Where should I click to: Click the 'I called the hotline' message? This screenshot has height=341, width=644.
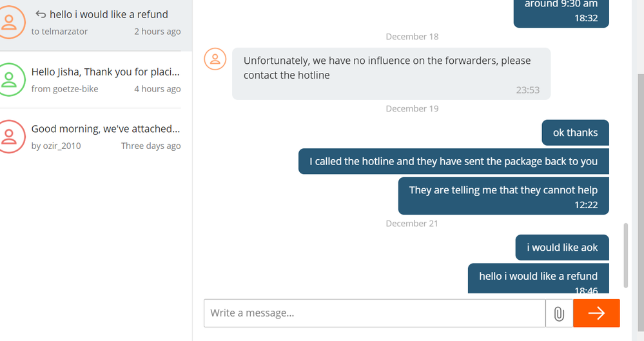453,161
